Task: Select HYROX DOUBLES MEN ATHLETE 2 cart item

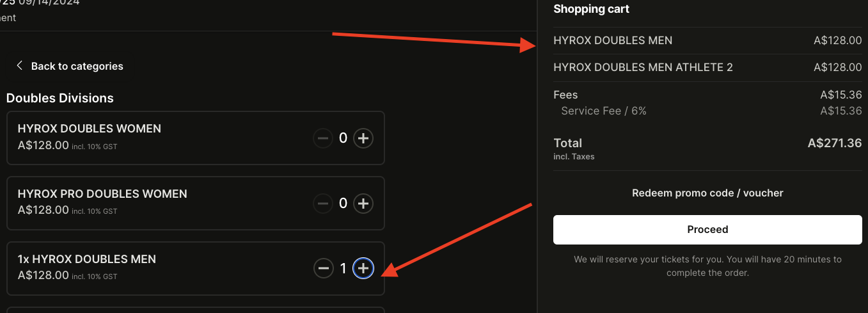Action: pos(643,67)
